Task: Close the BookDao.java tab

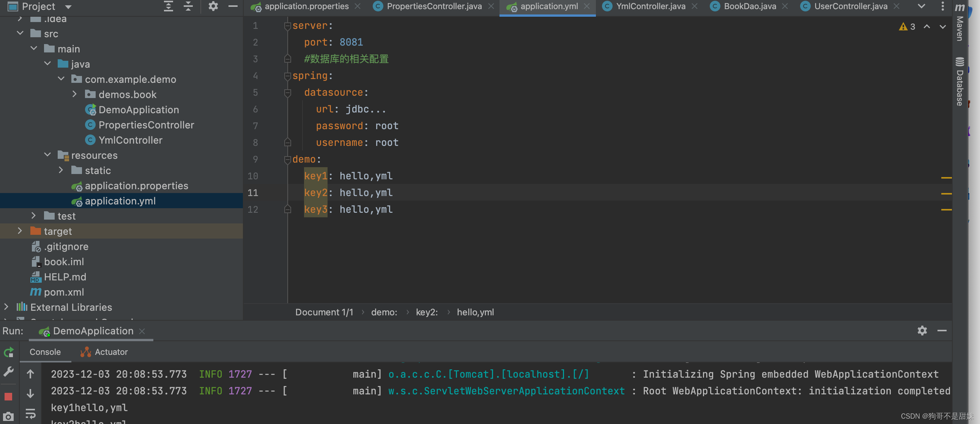Action: [x=785, y=6]
